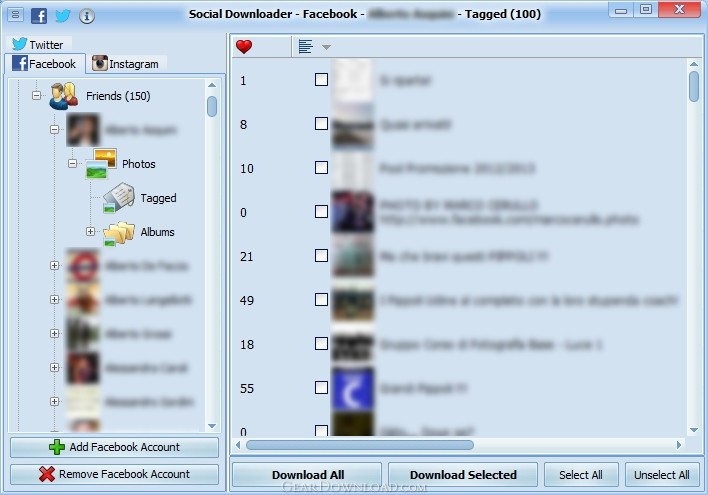Switch to the Twitter tab
The image size is (708, 495).
[x=38, y=44]
